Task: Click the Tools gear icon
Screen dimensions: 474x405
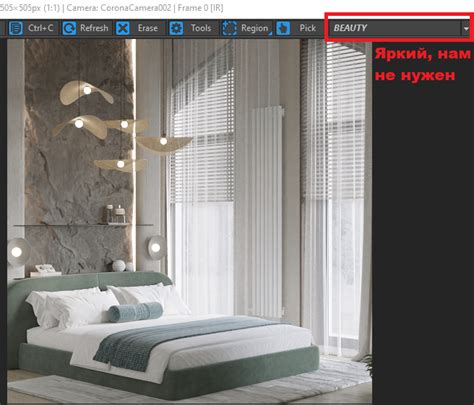Action: 176,28
